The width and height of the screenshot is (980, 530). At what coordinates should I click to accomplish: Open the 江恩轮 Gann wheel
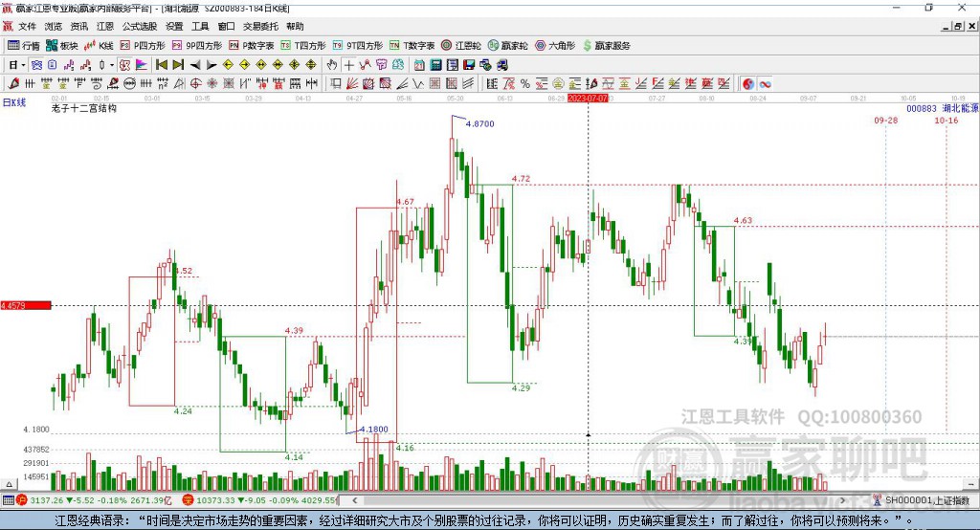pyautogui.click(x=461, y=46)
